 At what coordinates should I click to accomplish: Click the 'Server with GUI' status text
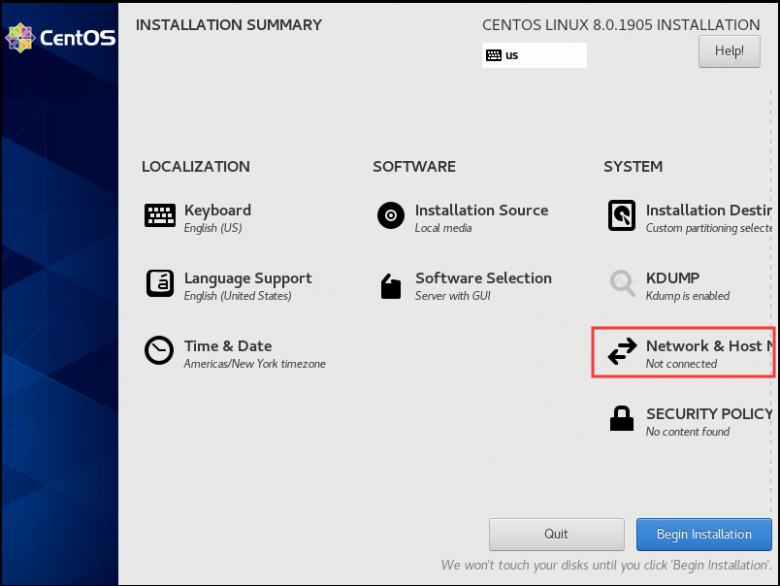pyautogui.click(x=453, y=296)
